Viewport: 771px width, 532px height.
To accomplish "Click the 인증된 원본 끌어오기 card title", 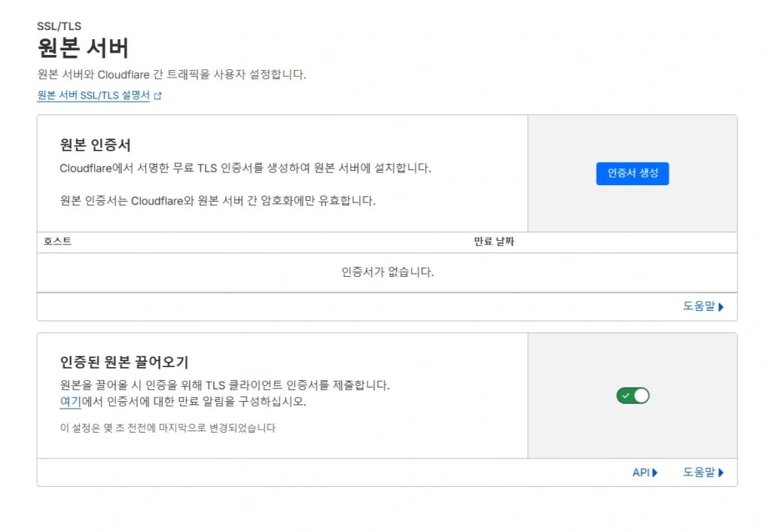I will [x=124, y=362].
